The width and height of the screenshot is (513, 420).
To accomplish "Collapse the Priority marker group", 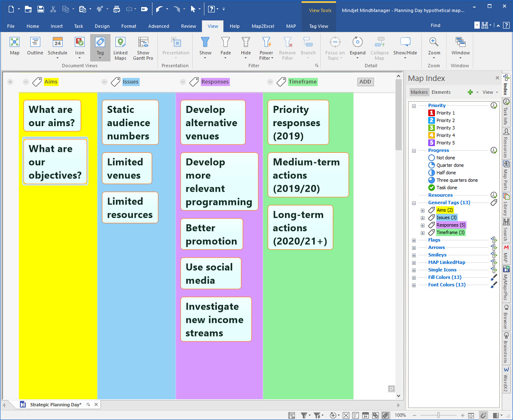I will click(414, 106).
